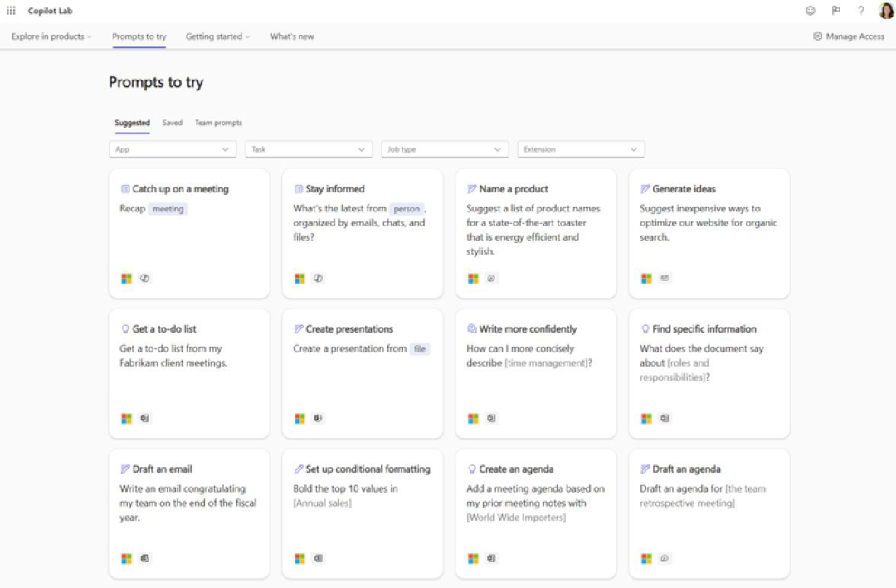
Task: Select the Prompts to try tab
Action: [139, 36]
